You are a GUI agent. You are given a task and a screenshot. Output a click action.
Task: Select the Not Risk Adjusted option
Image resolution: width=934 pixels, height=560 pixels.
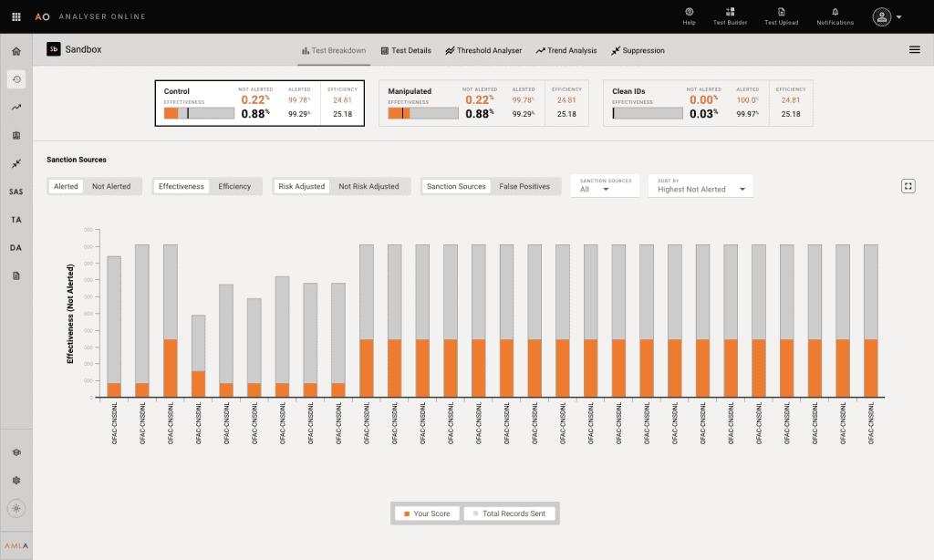coord(368,186)
